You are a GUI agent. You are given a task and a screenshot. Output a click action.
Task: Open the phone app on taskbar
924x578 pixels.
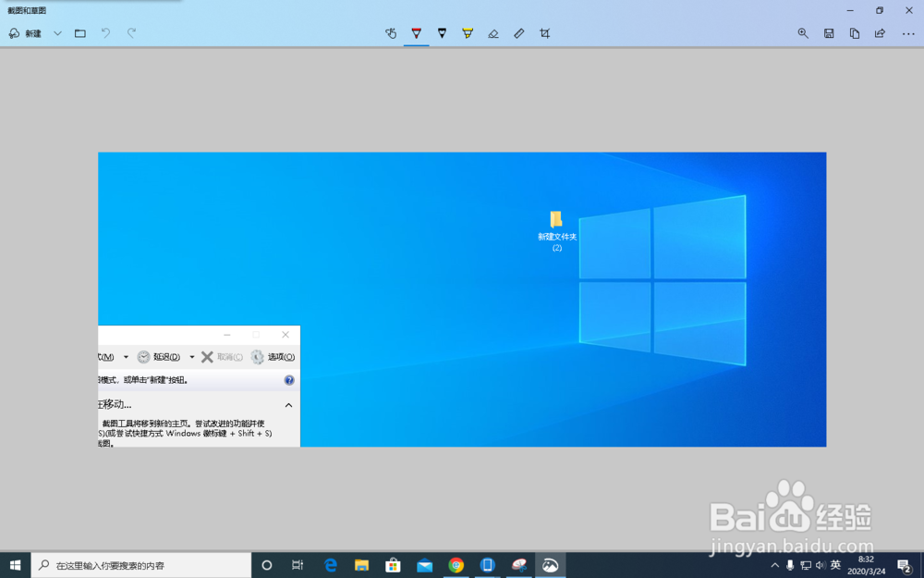487,565
